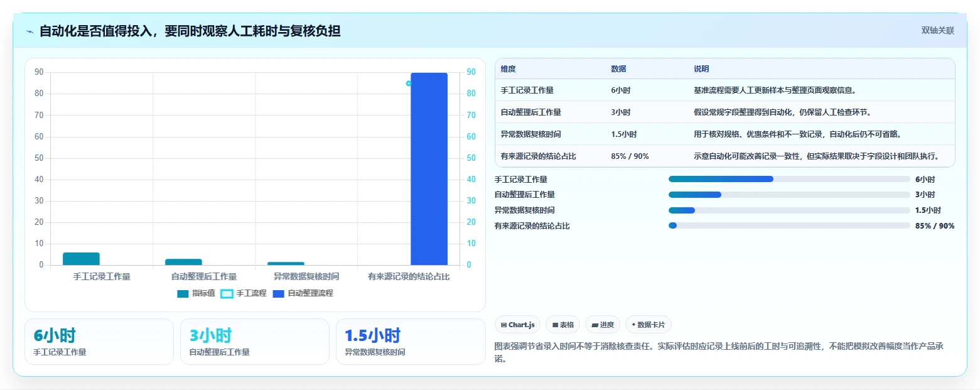980x390 pixels.
Task: Click the 异常数据复核时间 progress bar
Action: [789, 210]
